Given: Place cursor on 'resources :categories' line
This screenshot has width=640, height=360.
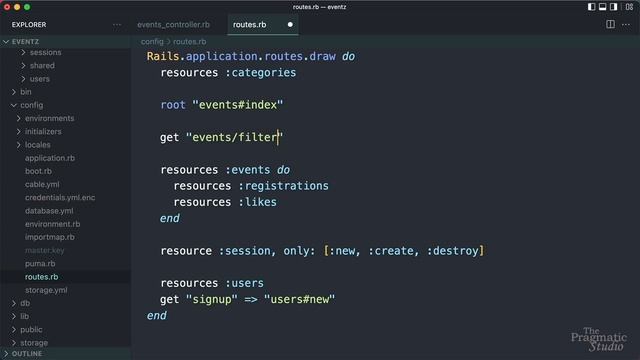Looking at the screenshot, I should pyautogui.click(x=228, y=73).
